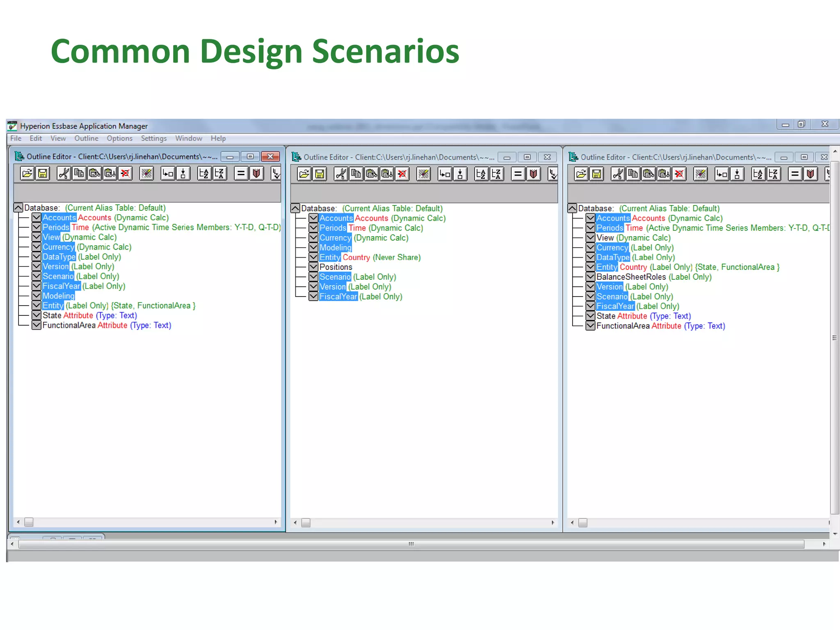Image resolution: width=840 pixels, height=630 pixels.
Task: Maximize the right Outline Editor window
Action: (x=804, y=157)
